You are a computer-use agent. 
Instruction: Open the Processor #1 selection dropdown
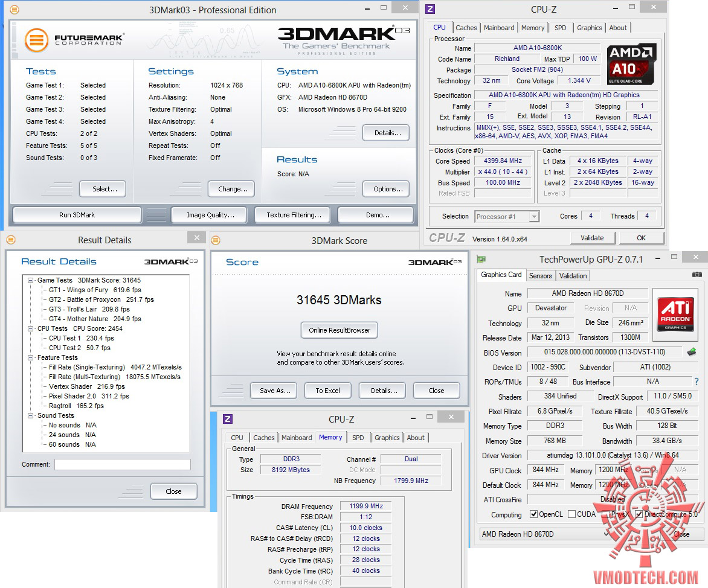(507, 217)
